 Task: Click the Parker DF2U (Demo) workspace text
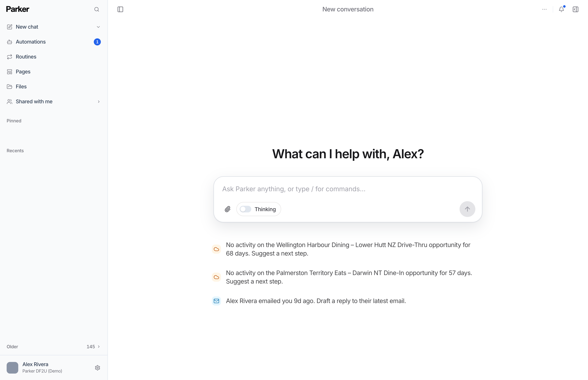click(42, 371)
